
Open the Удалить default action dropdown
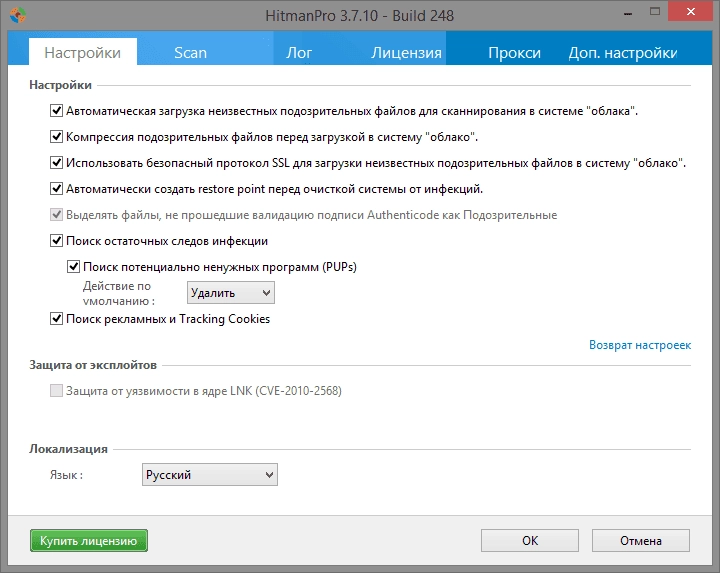coord(231,293)
